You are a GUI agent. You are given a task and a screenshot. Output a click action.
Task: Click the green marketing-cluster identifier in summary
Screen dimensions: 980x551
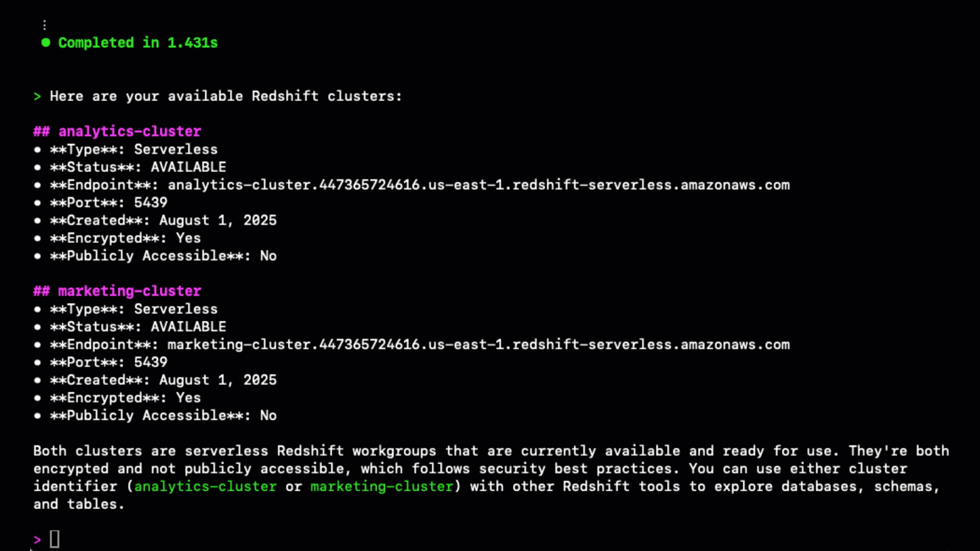382,486
